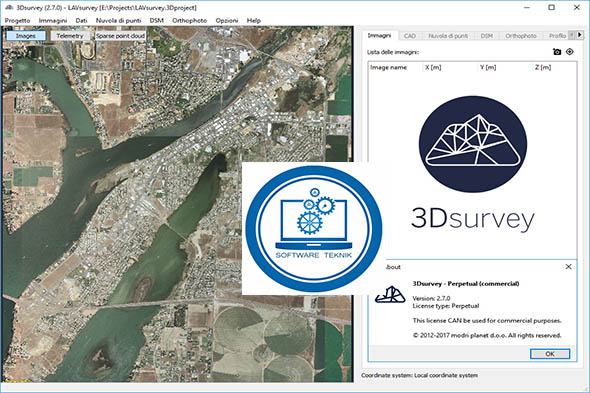Click the 3Dsurvey app icon in title bar
The width and height of the screenshot is (590, 393).
[9, 7]
